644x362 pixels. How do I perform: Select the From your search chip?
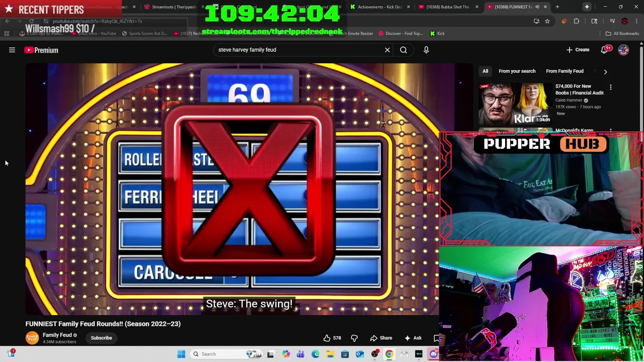point(517,71)
